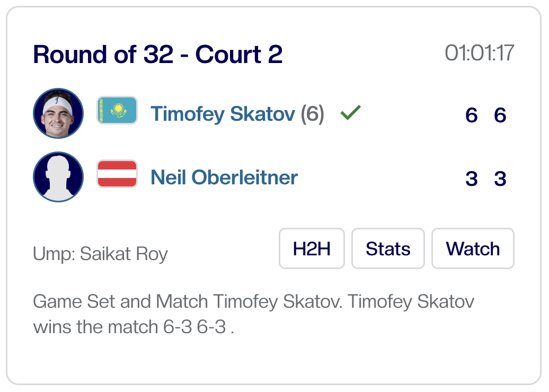Select Skatov's second set score
The image size is (549, 392).
pos(500,115)
